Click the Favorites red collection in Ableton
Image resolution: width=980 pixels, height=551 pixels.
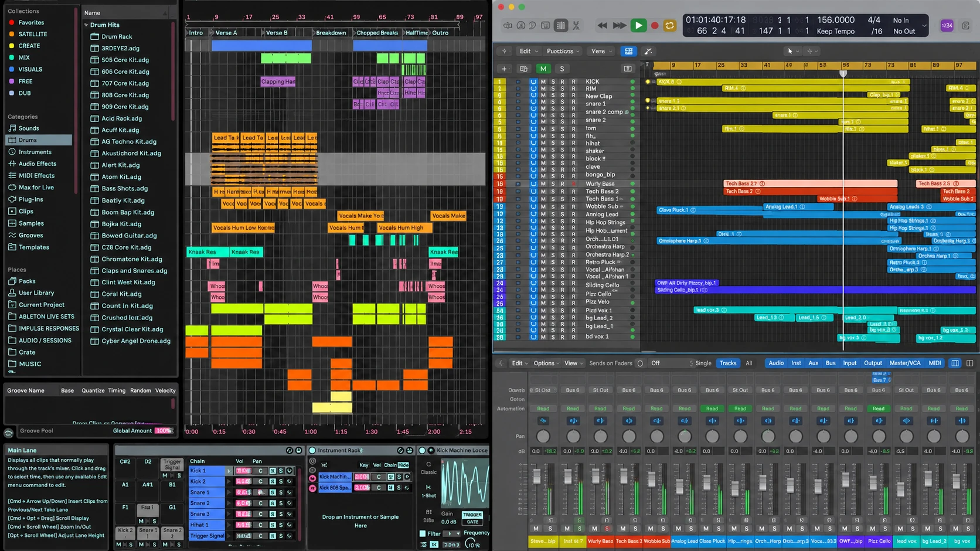pyautogui.click(x=31, y=22)
